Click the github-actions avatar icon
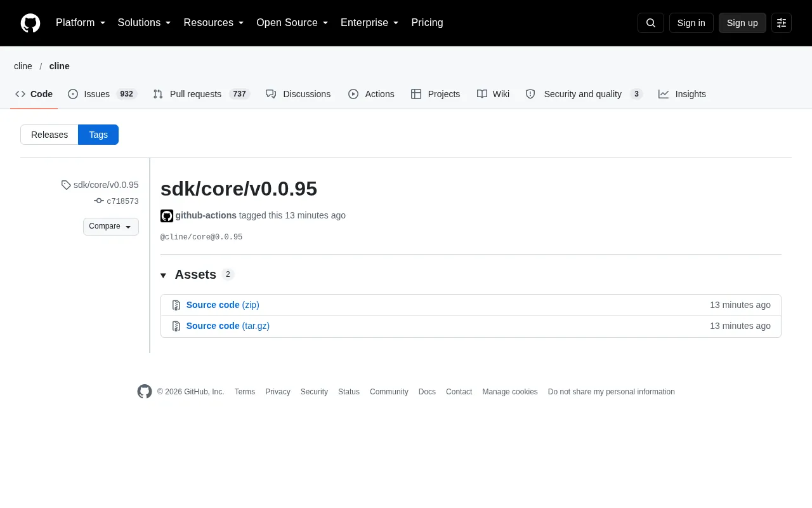Viewport: 812px width, 508px height. point(167,216)
